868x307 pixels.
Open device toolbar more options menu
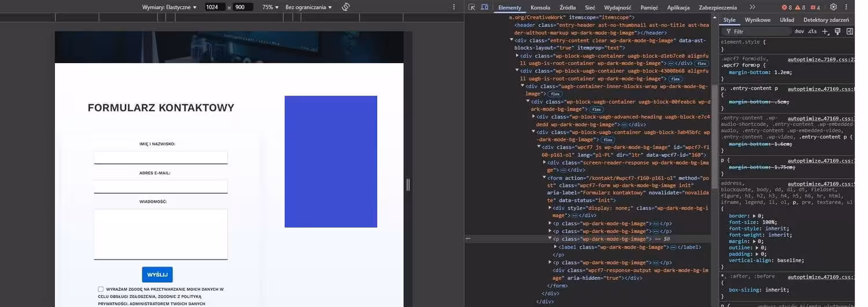click(x=454, y=7)
